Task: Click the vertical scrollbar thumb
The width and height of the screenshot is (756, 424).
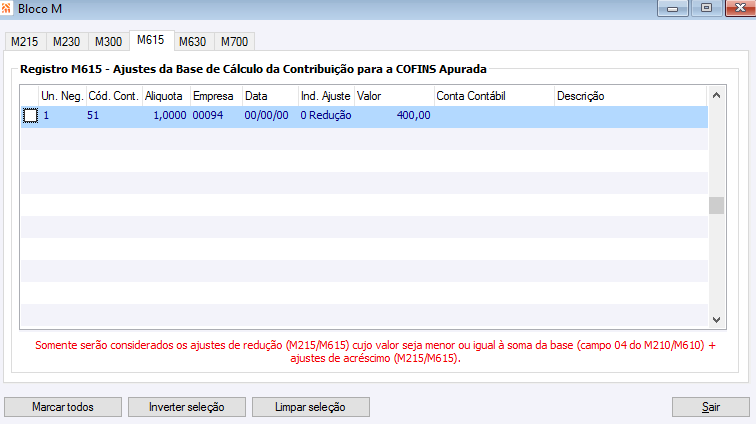Action: click(x=716, y=205)
